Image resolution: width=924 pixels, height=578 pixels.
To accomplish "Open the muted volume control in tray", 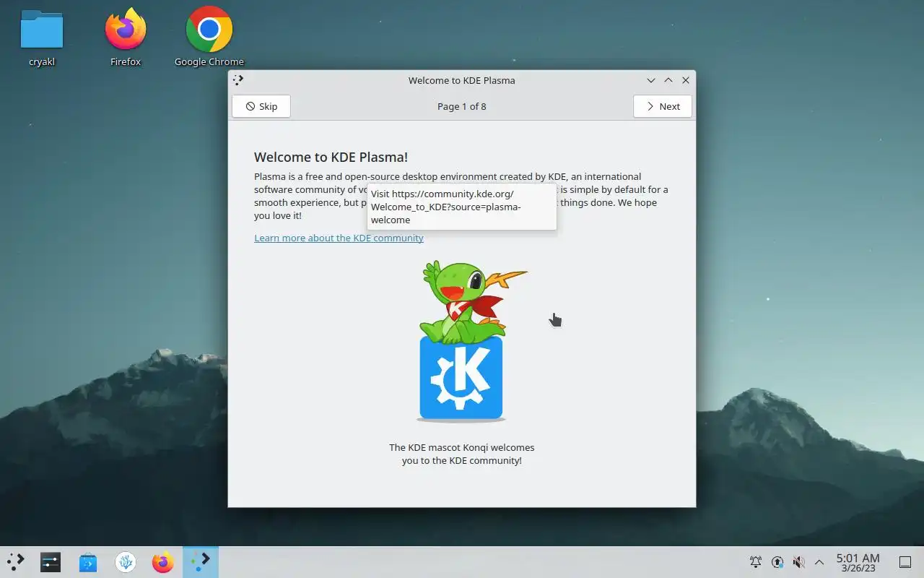I will pyautogui.click(x=798, y=561).
